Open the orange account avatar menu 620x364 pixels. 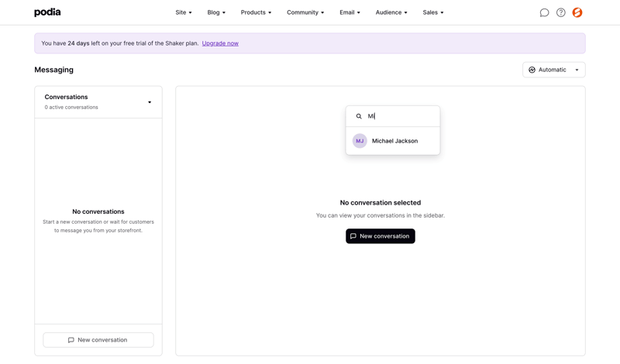coord(577,12)
